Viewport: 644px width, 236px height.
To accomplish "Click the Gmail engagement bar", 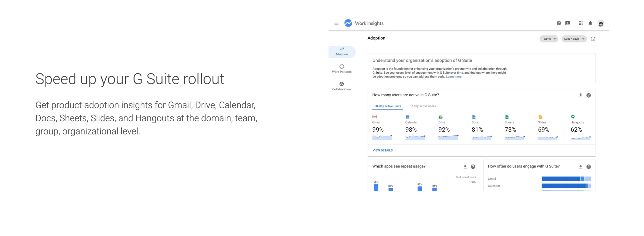I will (x=566, y=179).
